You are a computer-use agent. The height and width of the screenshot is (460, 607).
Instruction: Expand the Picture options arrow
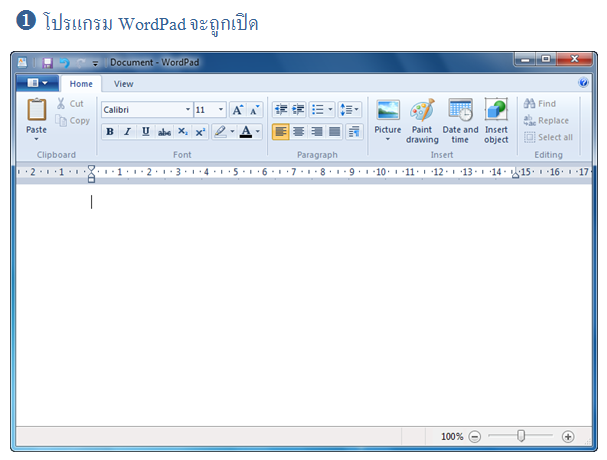tap(388, 139)
